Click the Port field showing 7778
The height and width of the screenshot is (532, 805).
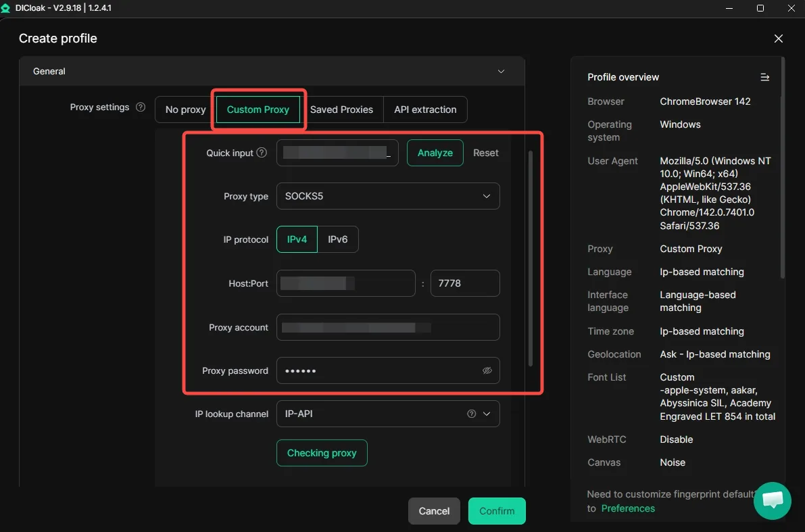coord(464,283)
